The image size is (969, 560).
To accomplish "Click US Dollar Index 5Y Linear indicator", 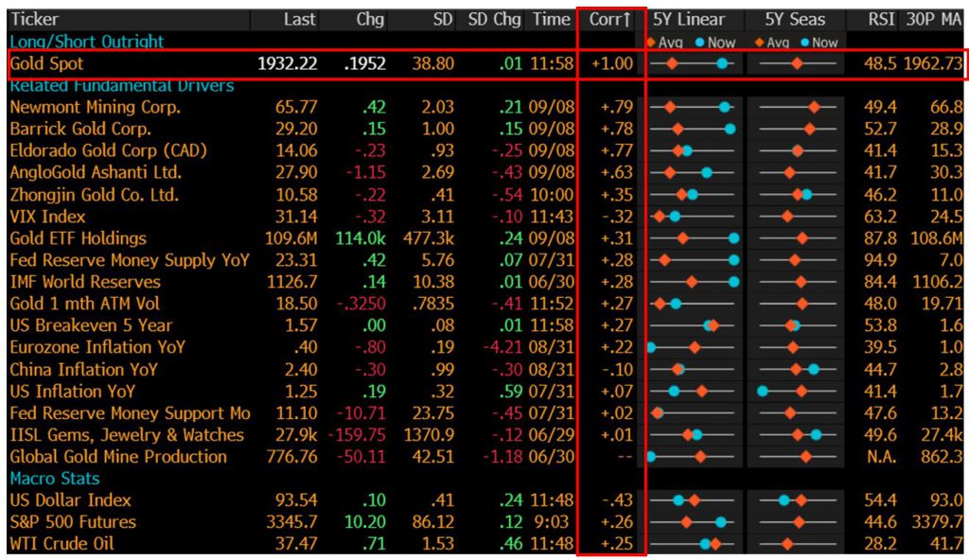I will (692, 500).
